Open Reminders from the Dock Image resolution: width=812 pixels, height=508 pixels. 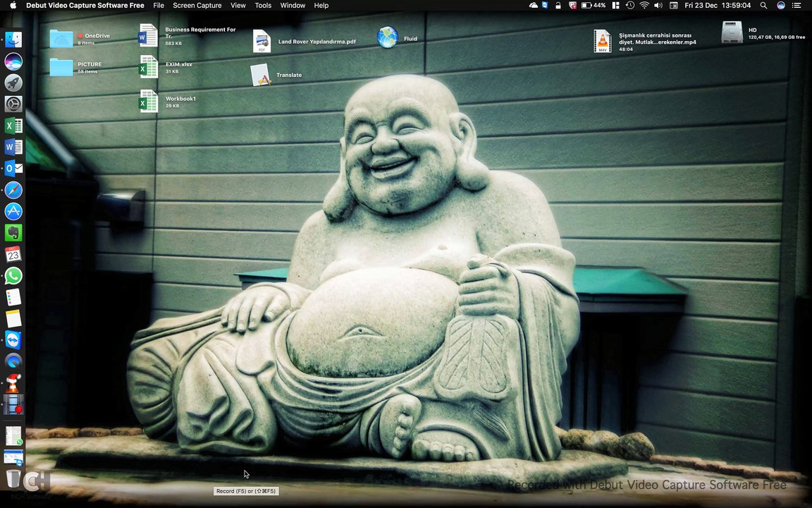(13, 297)
